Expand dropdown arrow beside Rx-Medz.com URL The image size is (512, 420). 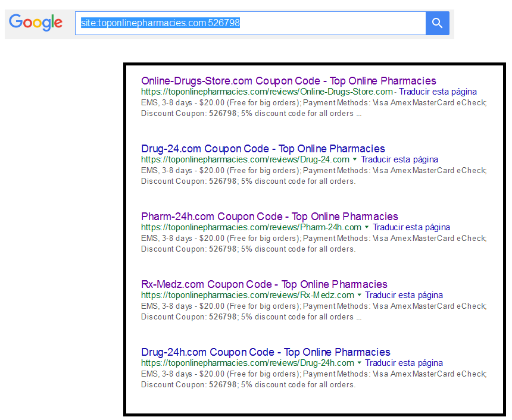pos(360,295)
